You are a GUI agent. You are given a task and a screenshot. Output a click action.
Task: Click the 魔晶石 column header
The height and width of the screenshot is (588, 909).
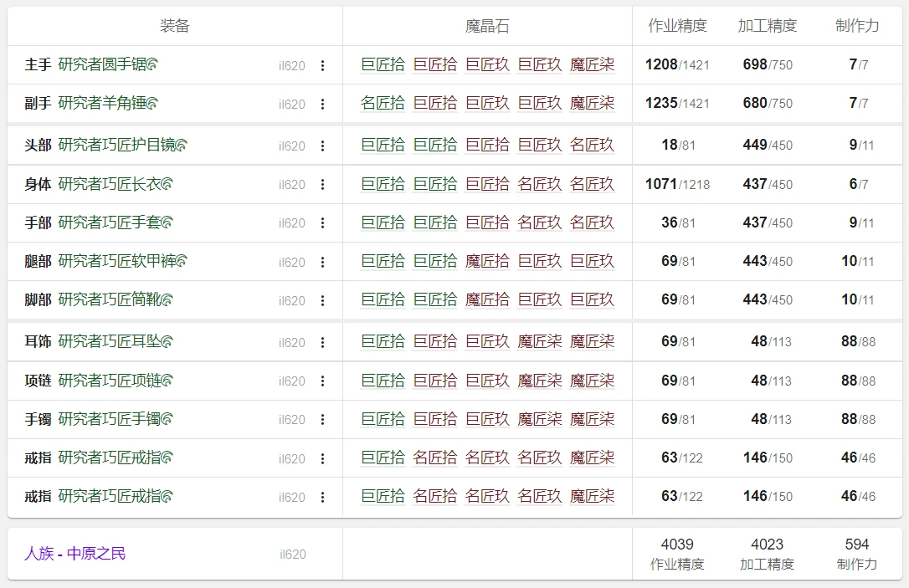tap(487, 26)
